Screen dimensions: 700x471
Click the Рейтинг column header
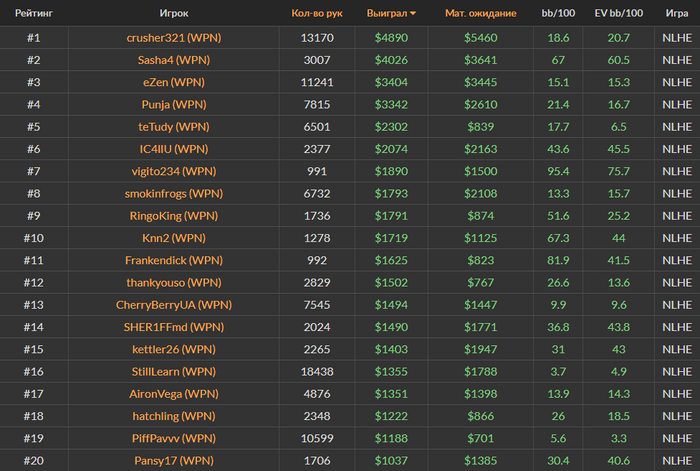pyautogui.click(x=34, y=13)
